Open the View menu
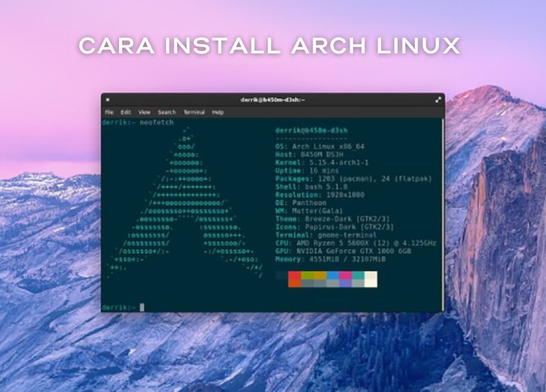The image size is (546, 392). point(144,112)
